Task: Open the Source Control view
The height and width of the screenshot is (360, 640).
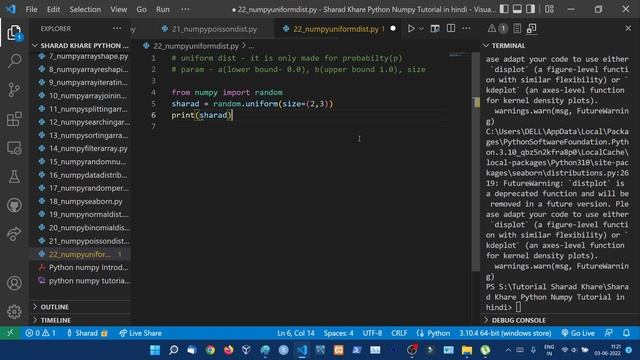Action: point(14,90)
